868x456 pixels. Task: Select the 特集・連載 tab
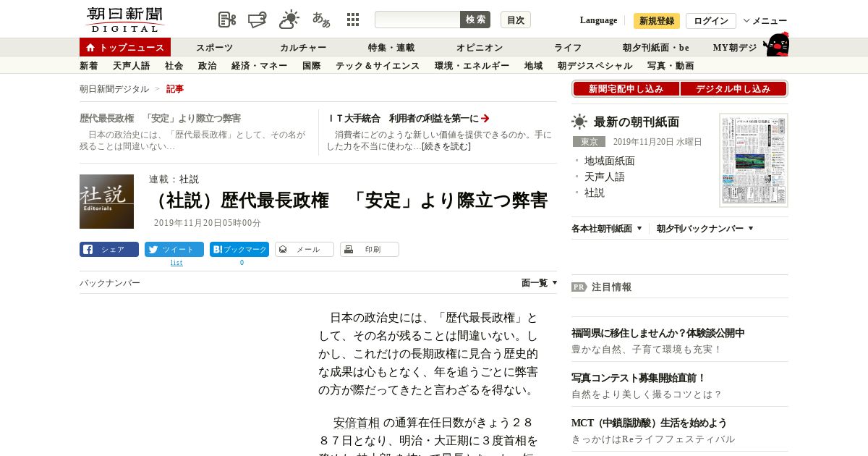[391, 48]
